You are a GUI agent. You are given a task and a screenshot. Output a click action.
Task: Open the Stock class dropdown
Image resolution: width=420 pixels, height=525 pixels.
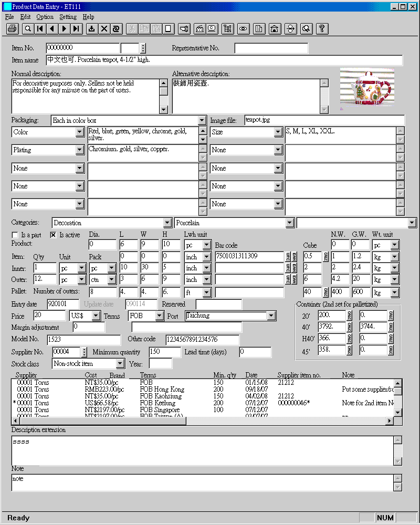[120, 364]
